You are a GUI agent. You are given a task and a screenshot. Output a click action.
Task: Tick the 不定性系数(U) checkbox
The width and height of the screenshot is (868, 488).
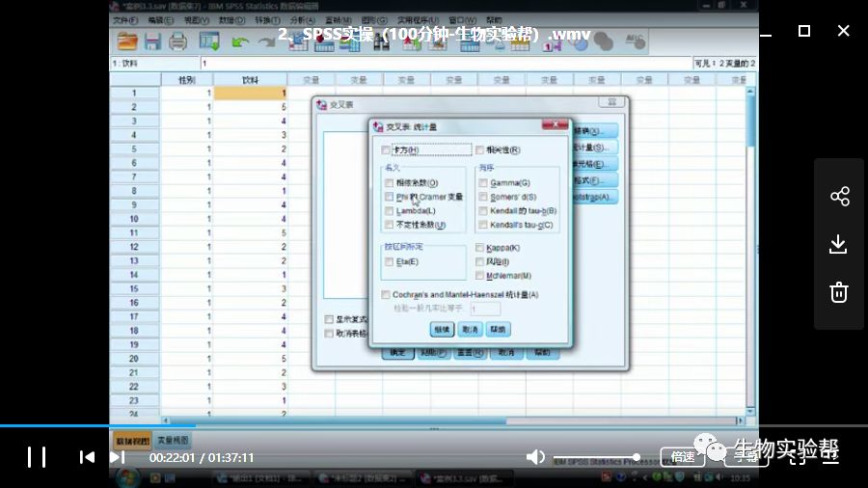(390, 225)
